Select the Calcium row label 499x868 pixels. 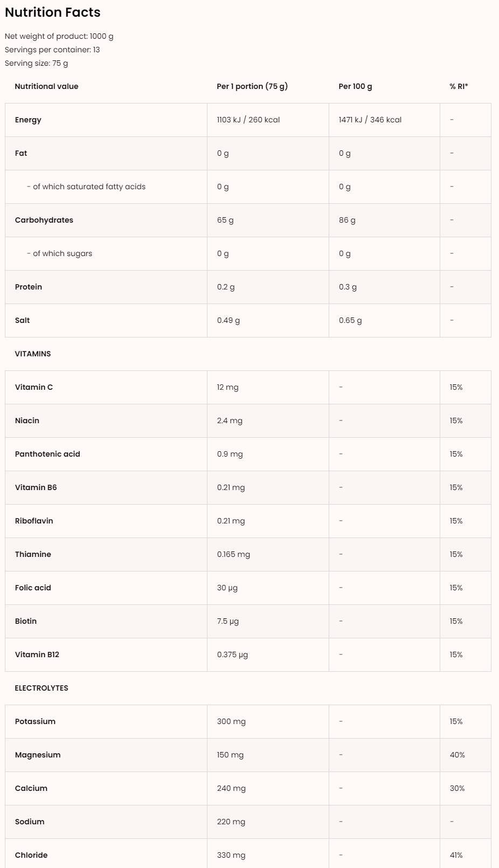31,788
